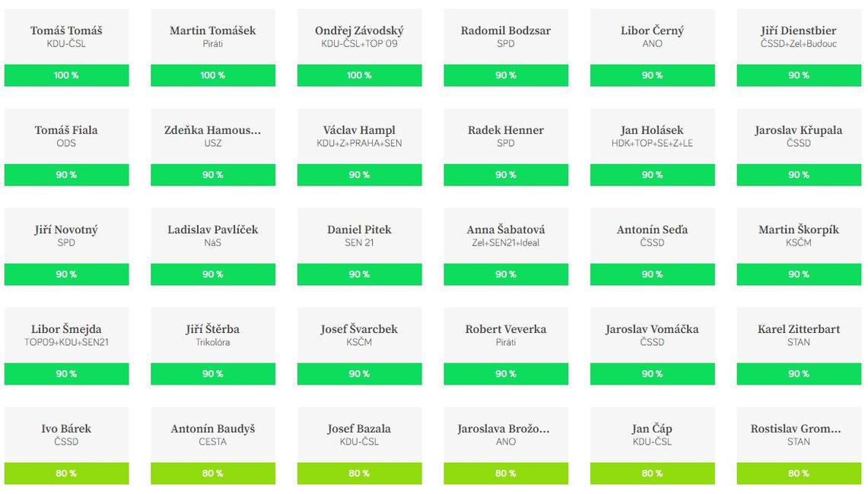
Task: Open Tomáš Tomáš candidate card
Action: coord(66,36)
